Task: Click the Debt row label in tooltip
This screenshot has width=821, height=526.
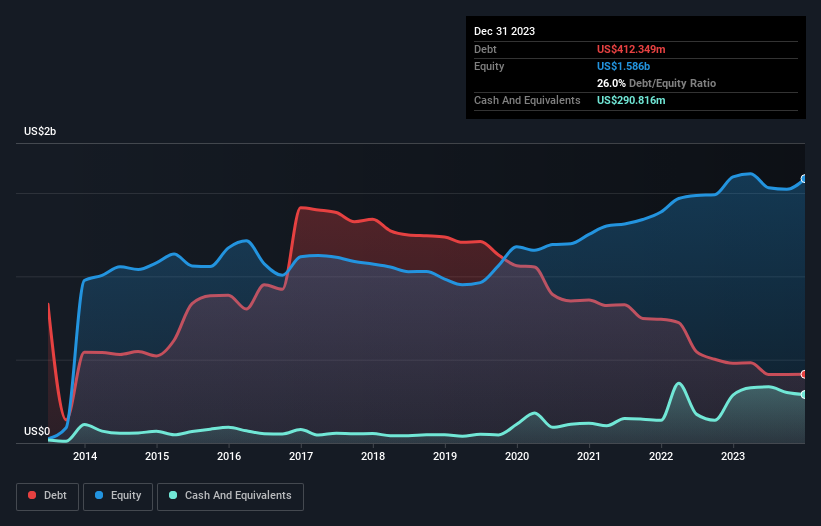Action: [x=485, y=49]
